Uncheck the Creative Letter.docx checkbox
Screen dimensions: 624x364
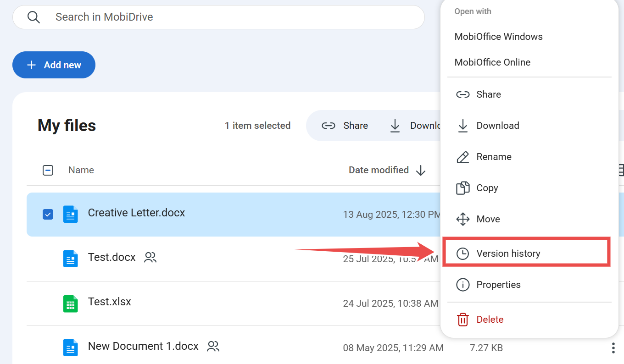(x=48, y=214)
